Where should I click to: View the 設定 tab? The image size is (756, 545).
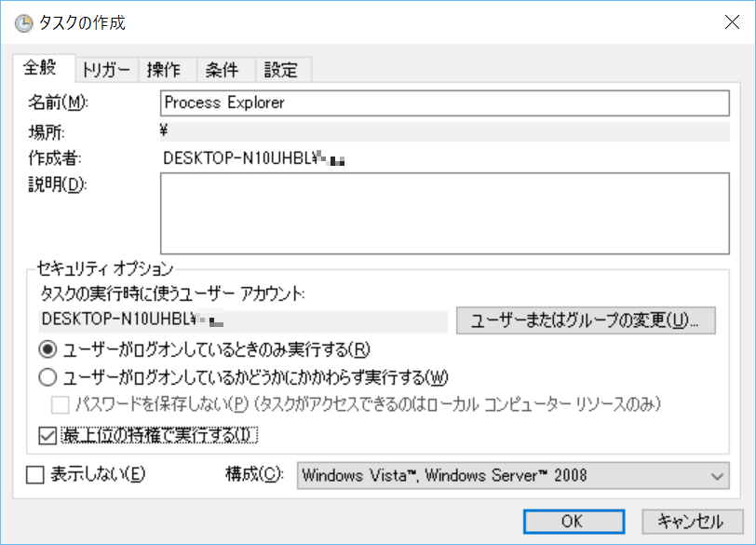282,69
